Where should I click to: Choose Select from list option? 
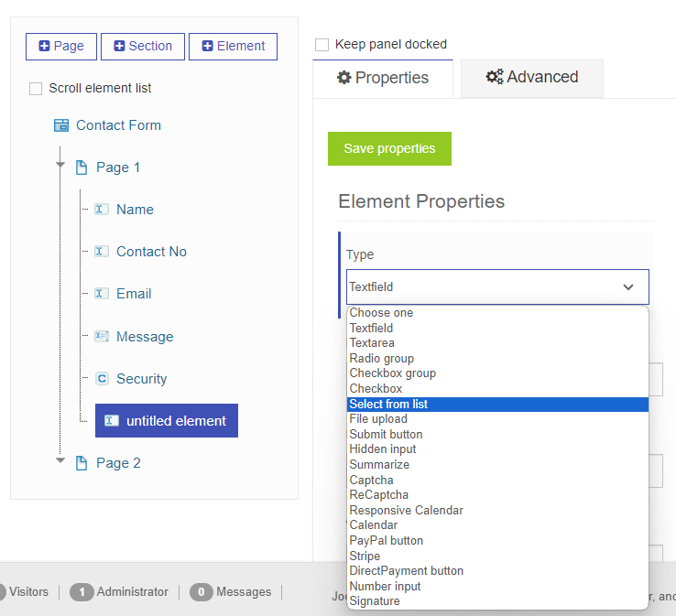click(x=388, y=405)
